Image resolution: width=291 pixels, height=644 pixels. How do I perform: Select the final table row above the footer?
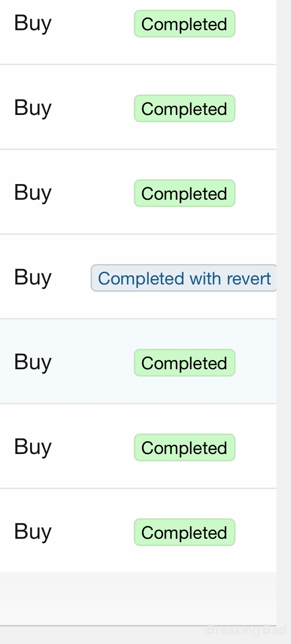click(138, 530)
